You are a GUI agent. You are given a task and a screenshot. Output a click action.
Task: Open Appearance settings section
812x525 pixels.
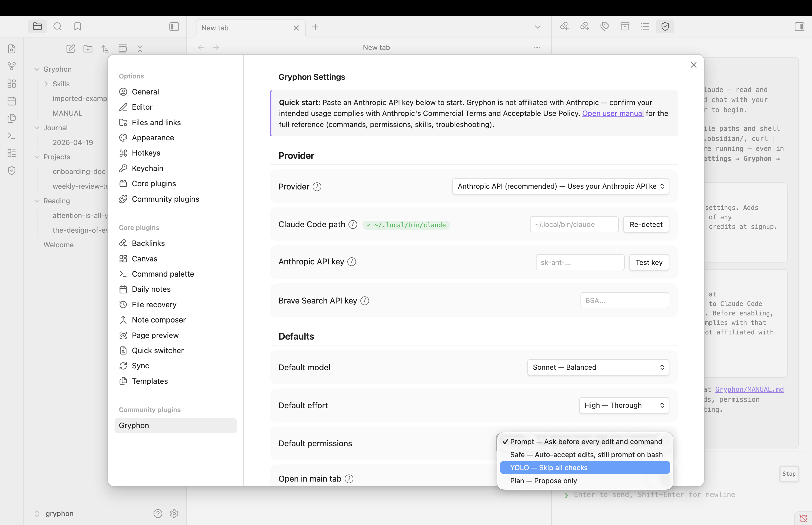coord(176,138)
